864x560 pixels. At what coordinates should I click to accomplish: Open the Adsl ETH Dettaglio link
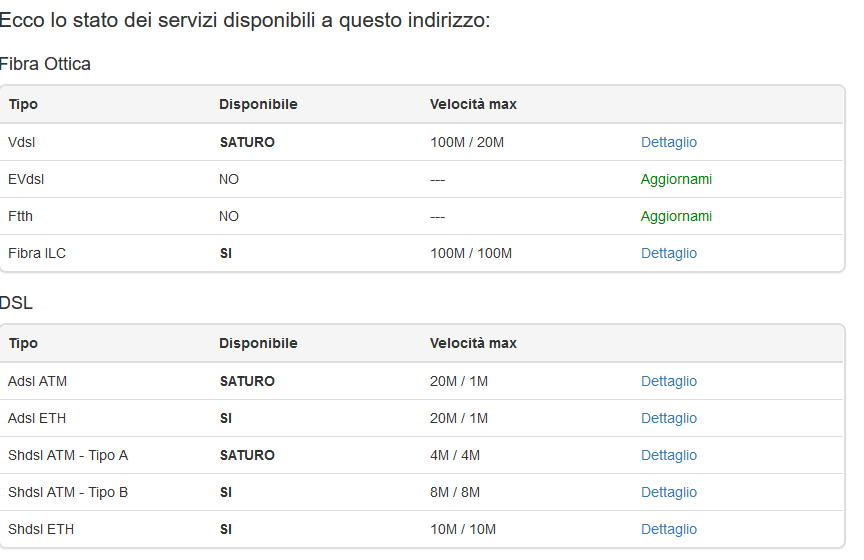[668, 418]
